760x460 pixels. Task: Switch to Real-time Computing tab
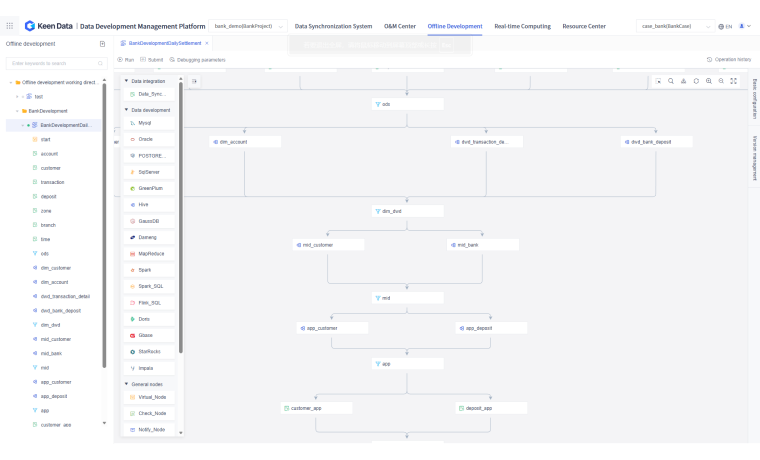[x=522, y=26]
